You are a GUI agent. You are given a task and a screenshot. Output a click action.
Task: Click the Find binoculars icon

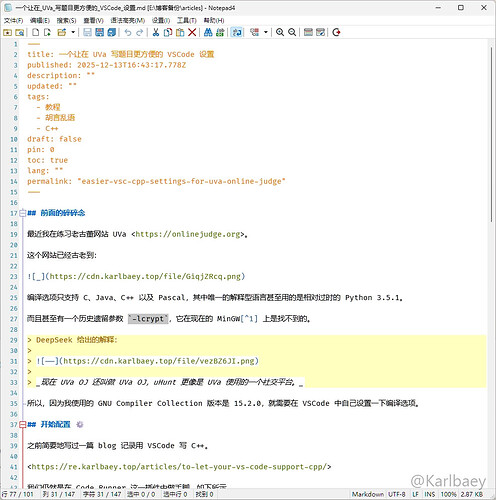click(208, 32)
